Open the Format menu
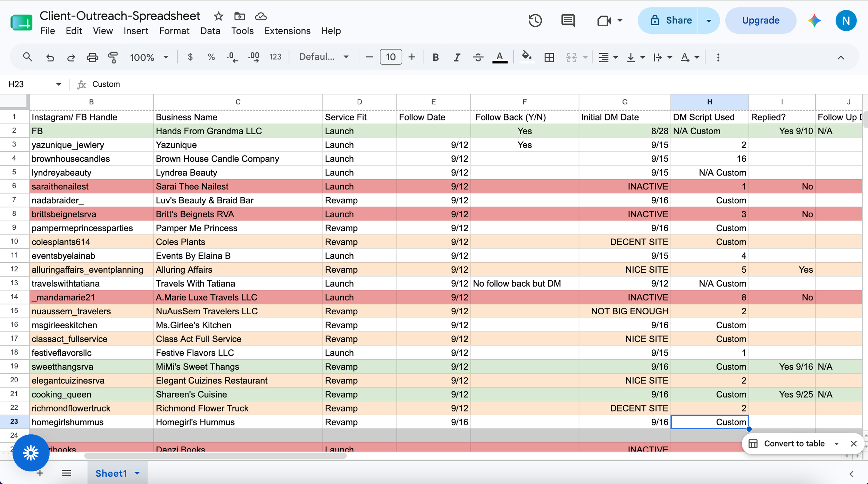Viewport: 868px width, 484px height. [174, 31]
